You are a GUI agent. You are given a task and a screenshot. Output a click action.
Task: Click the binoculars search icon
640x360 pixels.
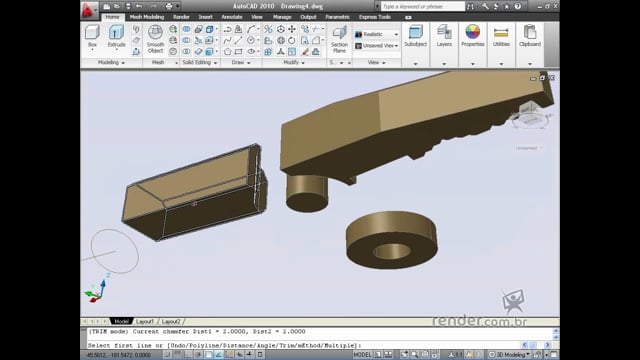(471, 6)
